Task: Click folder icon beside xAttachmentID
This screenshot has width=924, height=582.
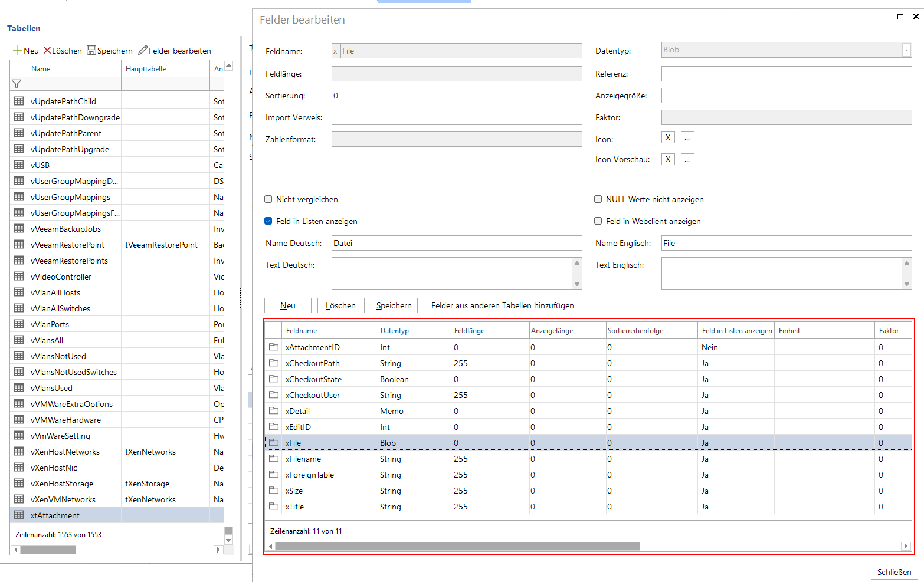Action: pyautogui.click(x=274, y=347)
